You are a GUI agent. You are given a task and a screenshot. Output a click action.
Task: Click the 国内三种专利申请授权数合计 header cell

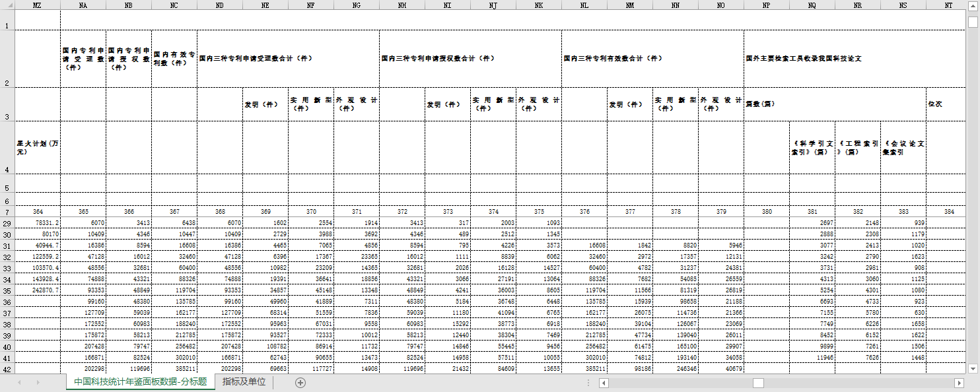[470, 58]
